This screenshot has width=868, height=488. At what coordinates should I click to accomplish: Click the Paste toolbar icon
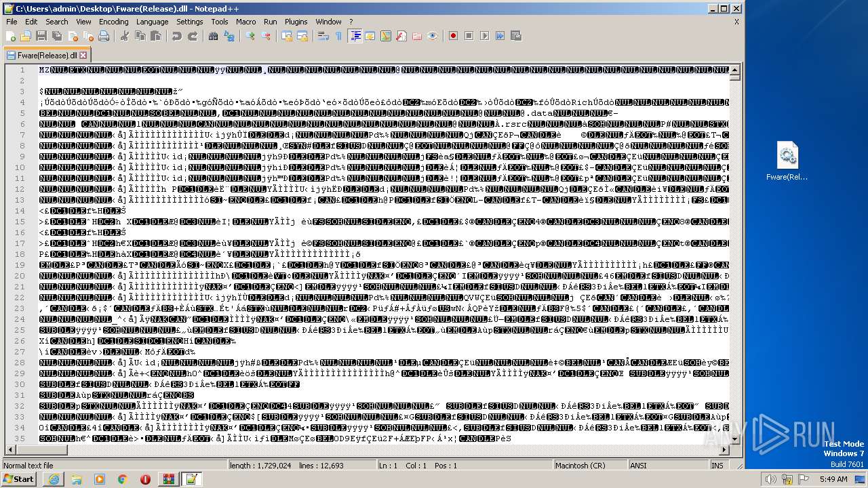156,36
